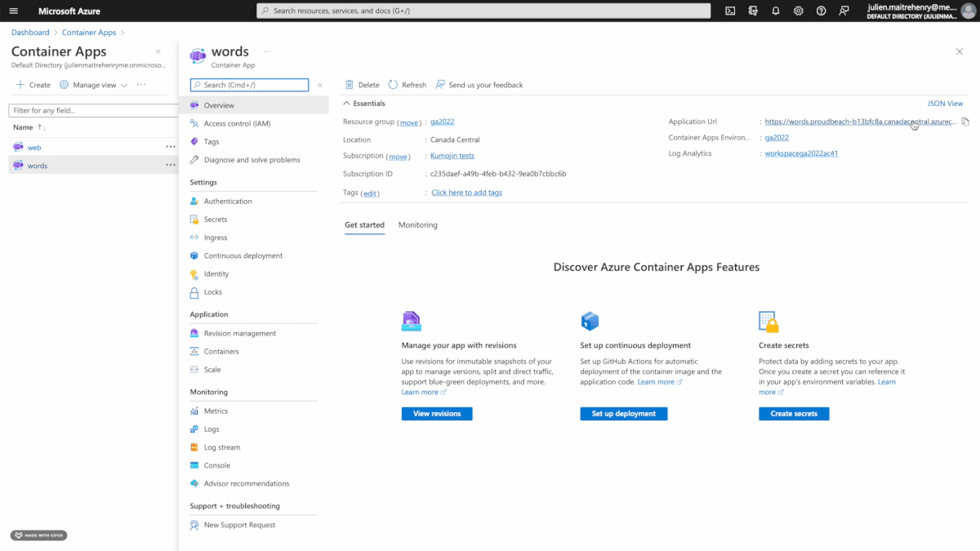This screenshot has height=551, width=980.
Task: Open Learn more under Manage your app with revisions
Action: (424, 393)
